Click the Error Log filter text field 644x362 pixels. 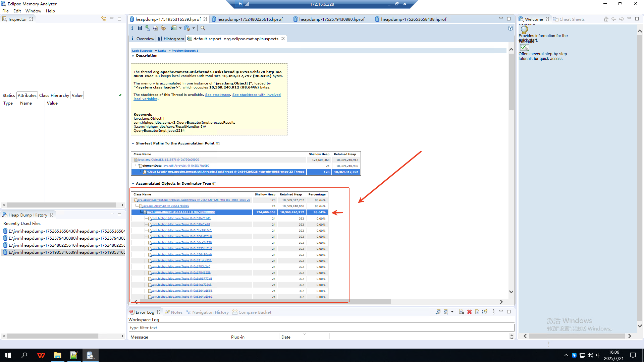(321, 328)
